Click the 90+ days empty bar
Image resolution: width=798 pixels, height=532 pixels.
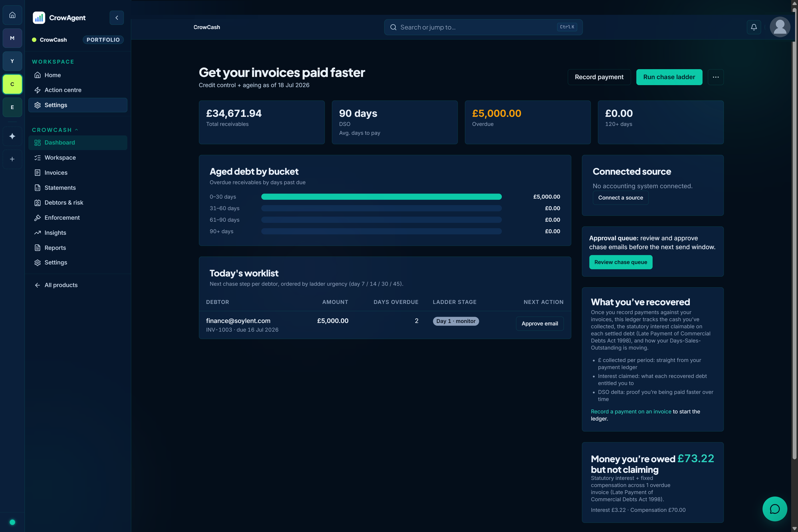(x=381, y=231)
